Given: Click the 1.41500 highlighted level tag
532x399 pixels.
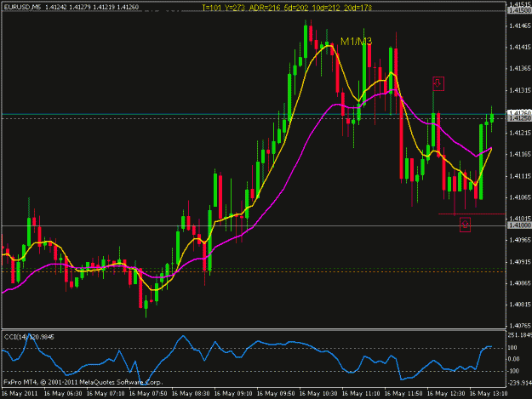Looking at the screenshot, I should click(x=519, y=11).
